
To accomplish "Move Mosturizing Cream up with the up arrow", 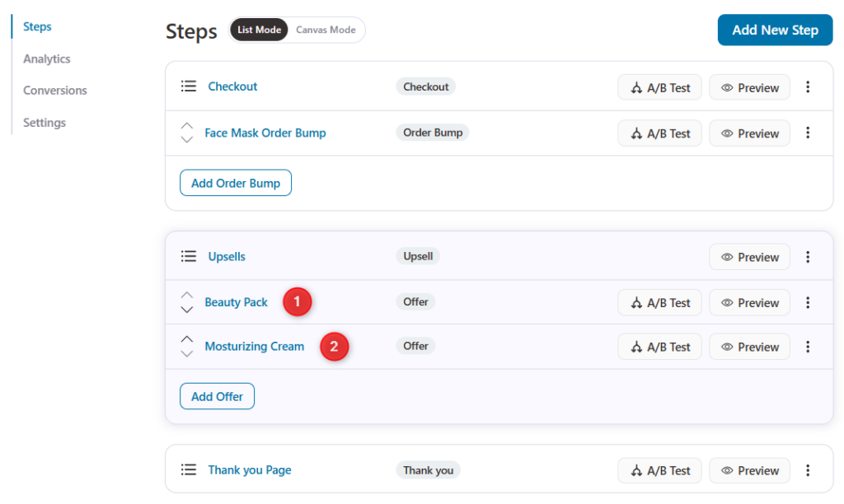I will click(x=187, y=339).
